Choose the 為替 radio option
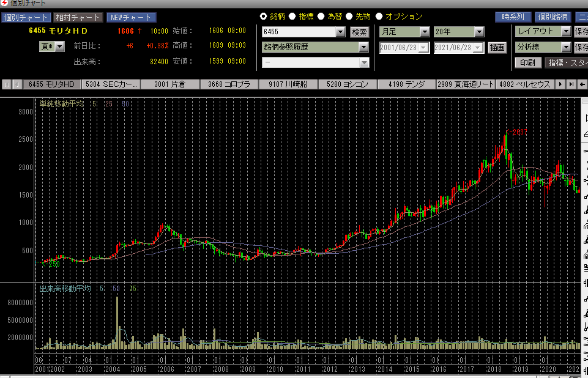This screenshot has width=588, height=378. 321,17
